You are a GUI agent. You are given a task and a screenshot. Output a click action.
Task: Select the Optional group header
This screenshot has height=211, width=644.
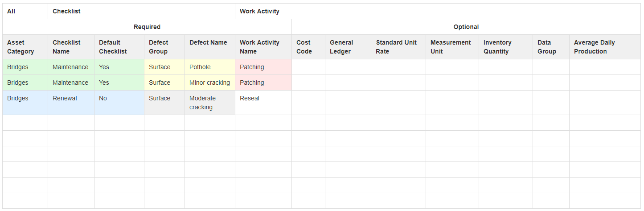(466, 27)
